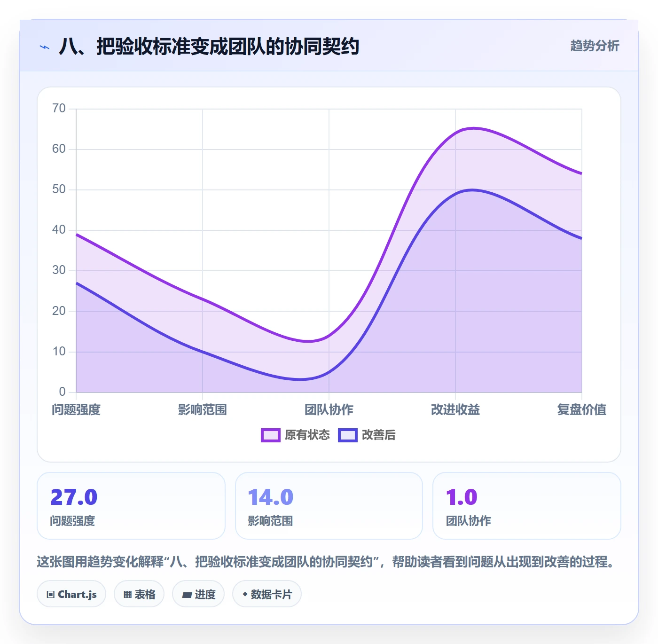Select the 进度 tag
This screenshot has height=644, width=658.
click(x=198, y=594)
